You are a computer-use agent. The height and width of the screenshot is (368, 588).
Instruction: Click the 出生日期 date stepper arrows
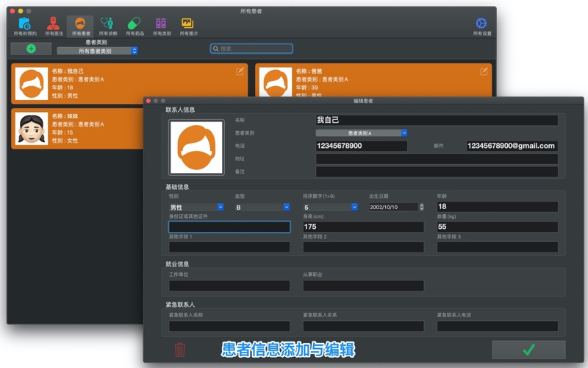click(x=421, y=208)
